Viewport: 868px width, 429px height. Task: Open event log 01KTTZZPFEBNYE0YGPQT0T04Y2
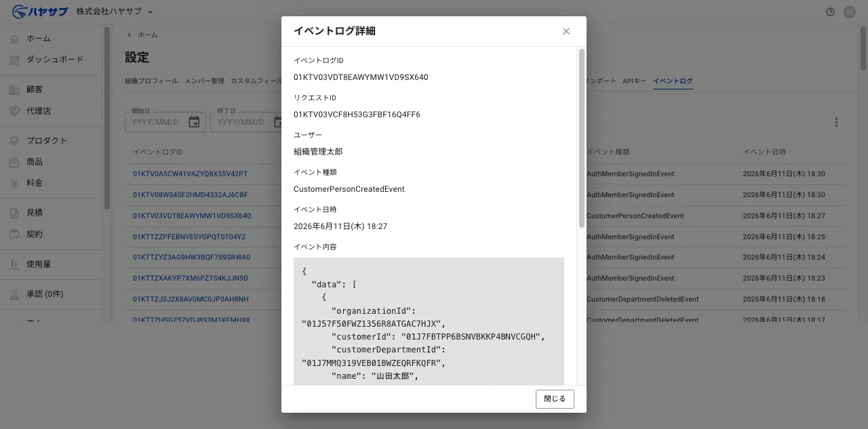click(189, 237)
